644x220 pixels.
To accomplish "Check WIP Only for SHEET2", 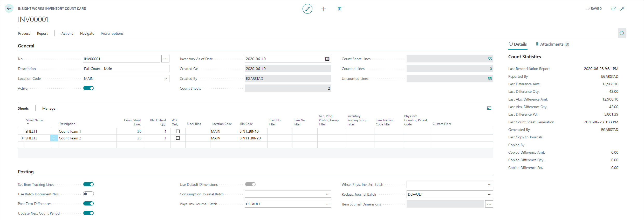I will (x=178, y=138).
